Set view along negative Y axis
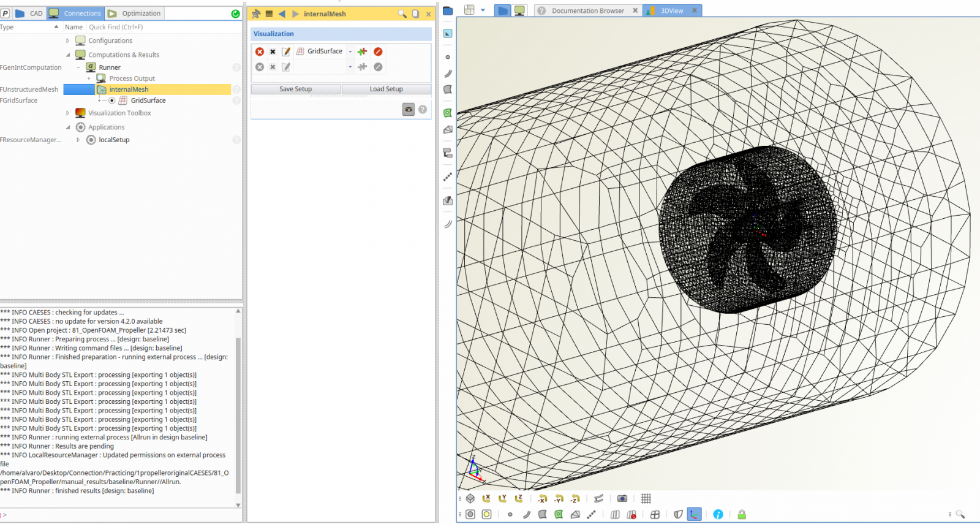 (559, 498)
